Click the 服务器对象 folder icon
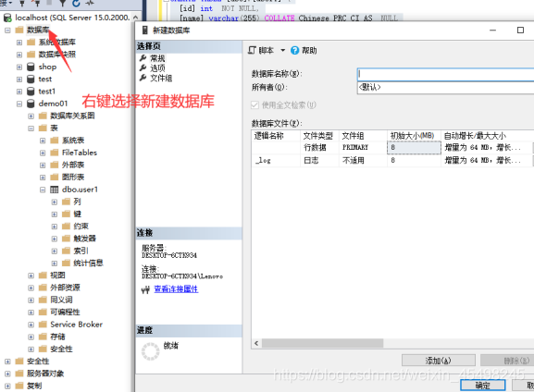This screenshot has height=392, width=534. [19, 374]
